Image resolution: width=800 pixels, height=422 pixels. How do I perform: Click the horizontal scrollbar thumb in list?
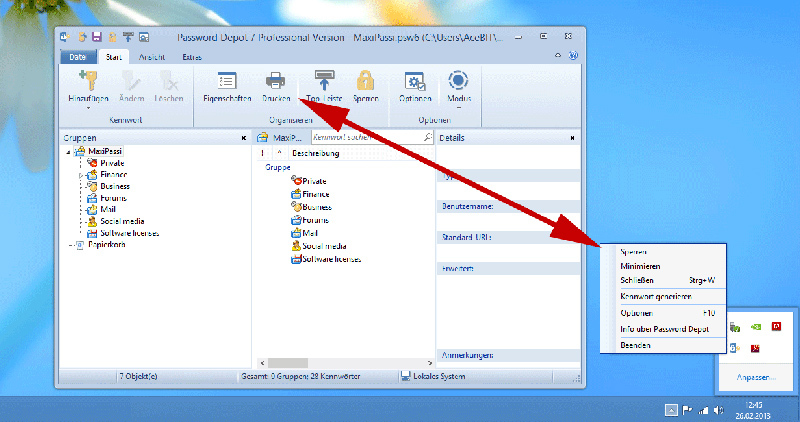coord(288,363)
